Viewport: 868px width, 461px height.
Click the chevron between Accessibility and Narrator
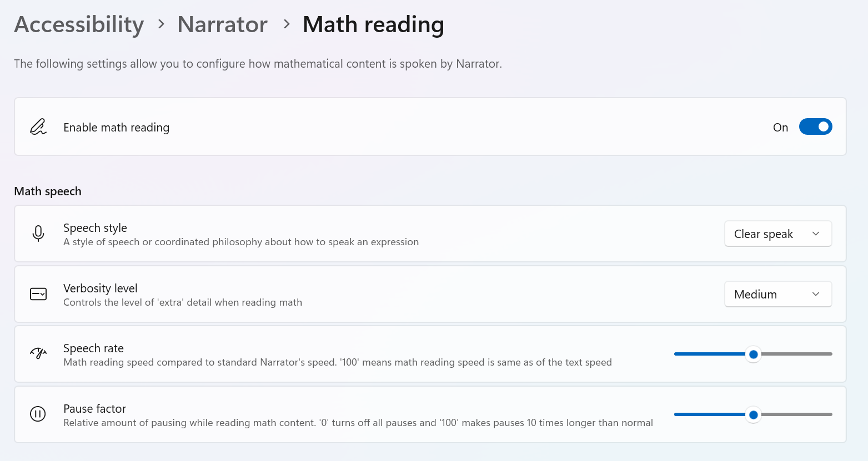point(161,24)
